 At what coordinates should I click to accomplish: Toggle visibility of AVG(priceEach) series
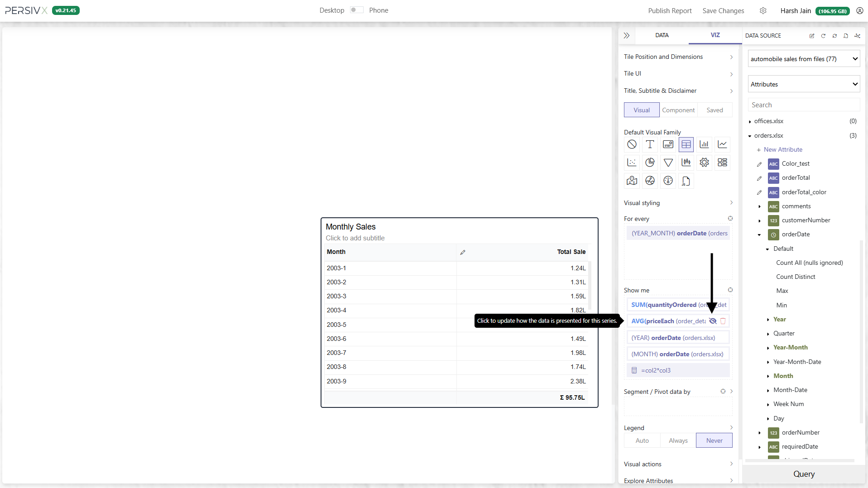click(x=713, y=321)
